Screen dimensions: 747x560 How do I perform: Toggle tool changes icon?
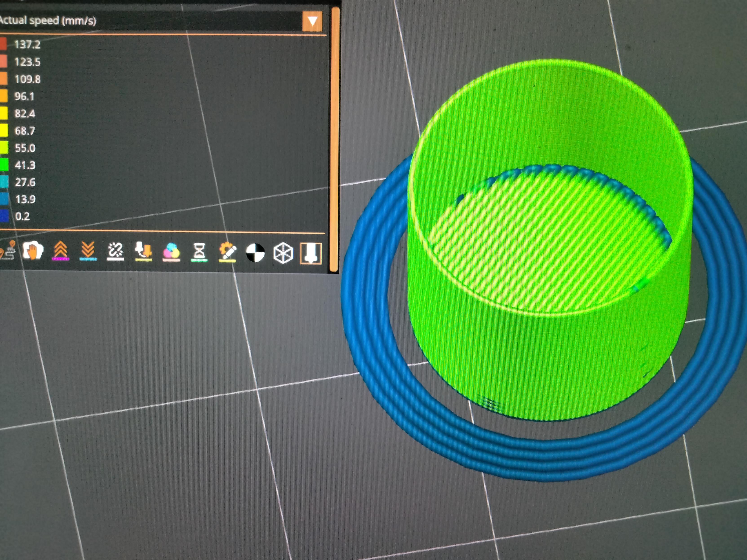click(x=144, y=252)
